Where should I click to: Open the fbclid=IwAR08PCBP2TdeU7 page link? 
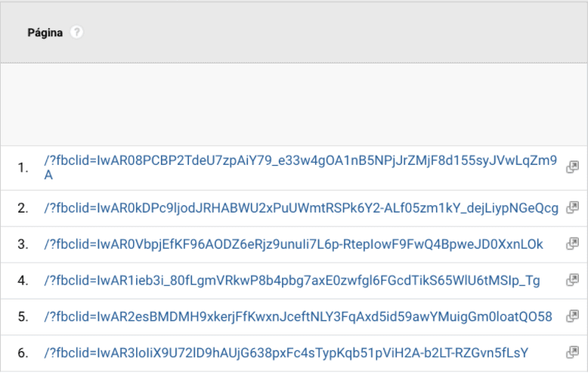300,161
